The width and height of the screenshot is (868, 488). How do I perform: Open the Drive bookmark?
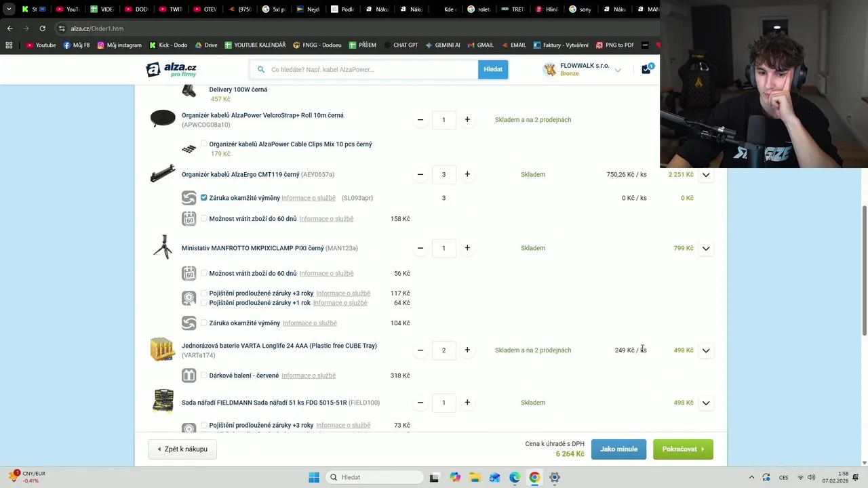[x=206, y=45]
